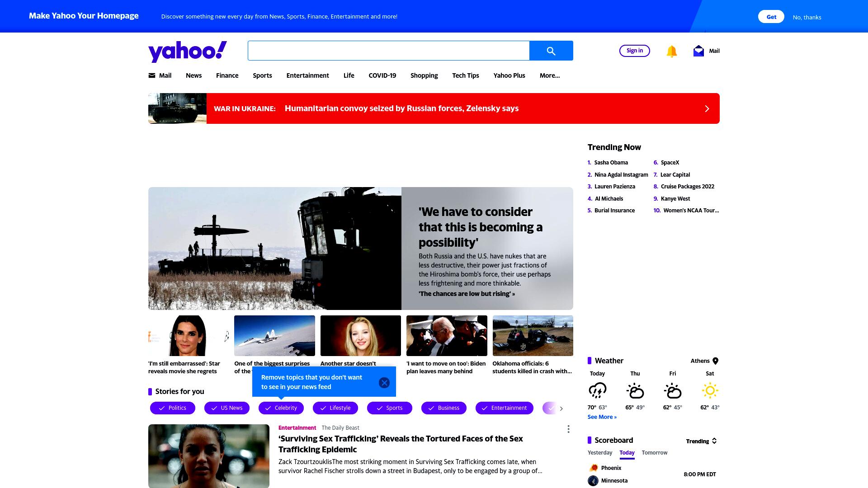Click trending topic Cruise Packages 2022
868x488 pixels.
(688, 187)
